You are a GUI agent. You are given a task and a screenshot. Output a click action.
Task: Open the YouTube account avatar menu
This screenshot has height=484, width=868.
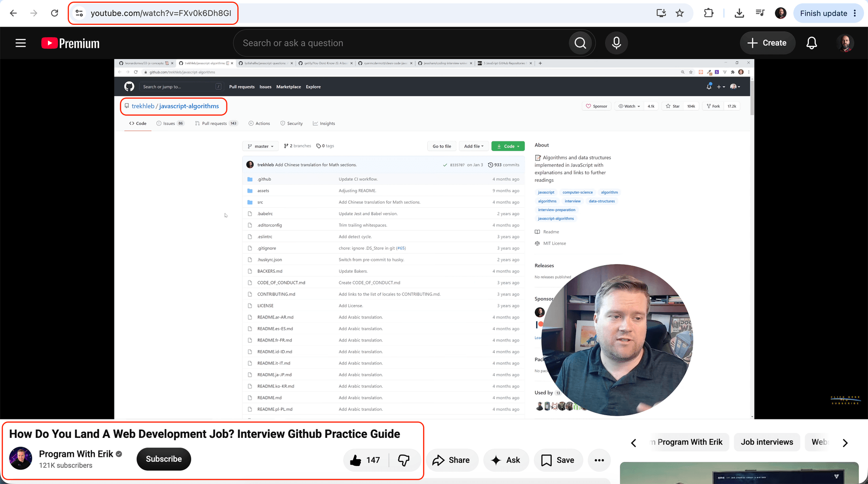tap(845, 43)
